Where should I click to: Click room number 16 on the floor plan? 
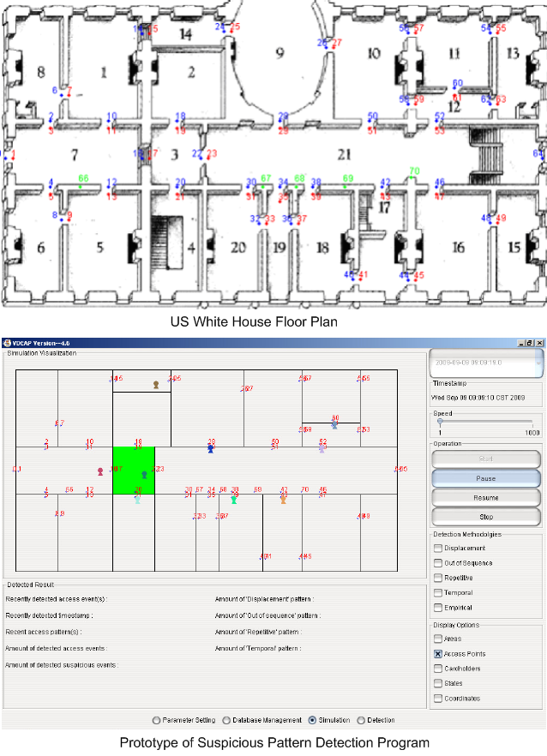click(x=458, y=248)
